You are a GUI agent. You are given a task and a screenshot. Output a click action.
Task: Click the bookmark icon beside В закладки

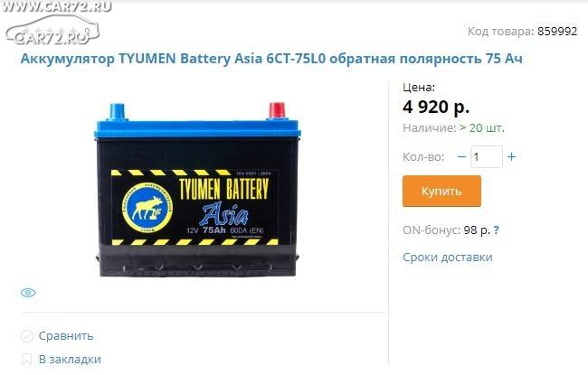[x=26, y=360]
